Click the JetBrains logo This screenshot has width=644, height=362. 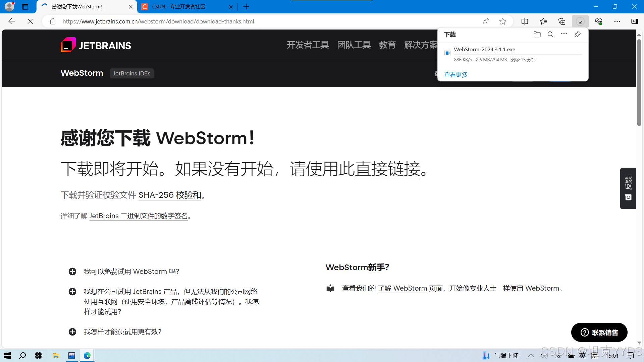(96, 45)
